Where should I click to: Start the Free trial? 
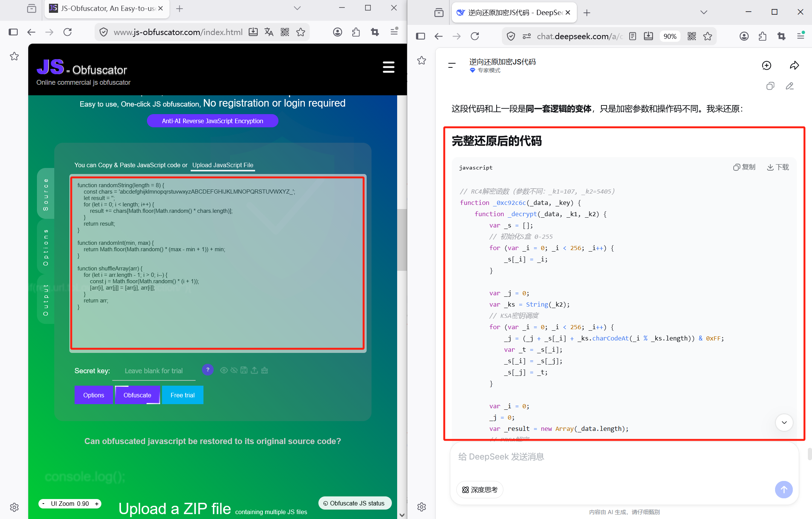[x=183, y=395]
